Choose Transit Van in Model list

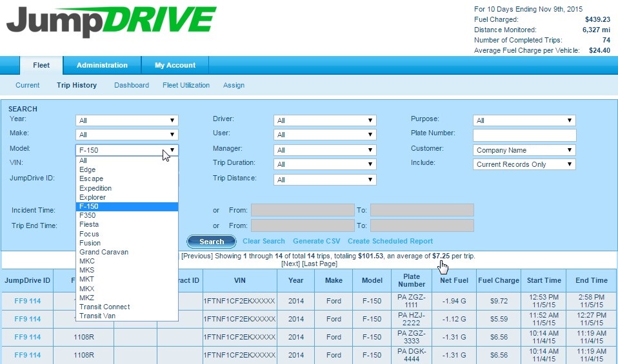tap(127, 316)
